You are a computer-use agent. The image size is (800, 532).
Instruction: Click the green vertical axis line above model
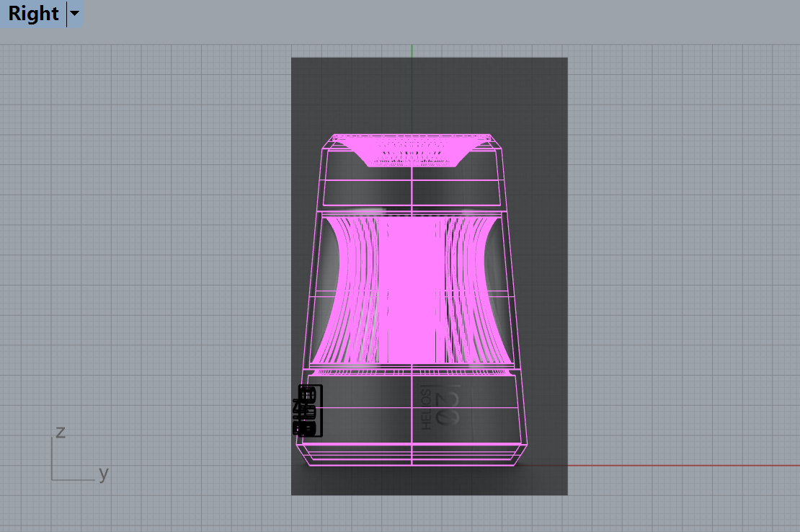point(412,50)
